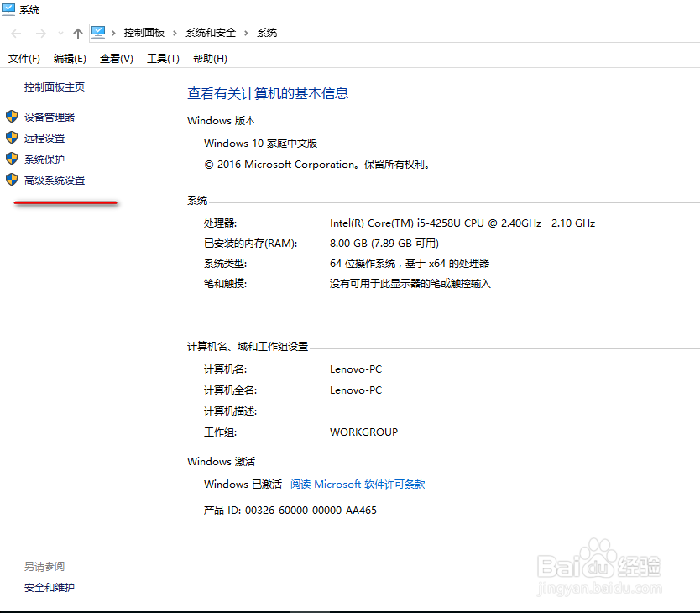
Task: Navigate to 控制面板 breadcrumb
Action: tap(144, 33)
